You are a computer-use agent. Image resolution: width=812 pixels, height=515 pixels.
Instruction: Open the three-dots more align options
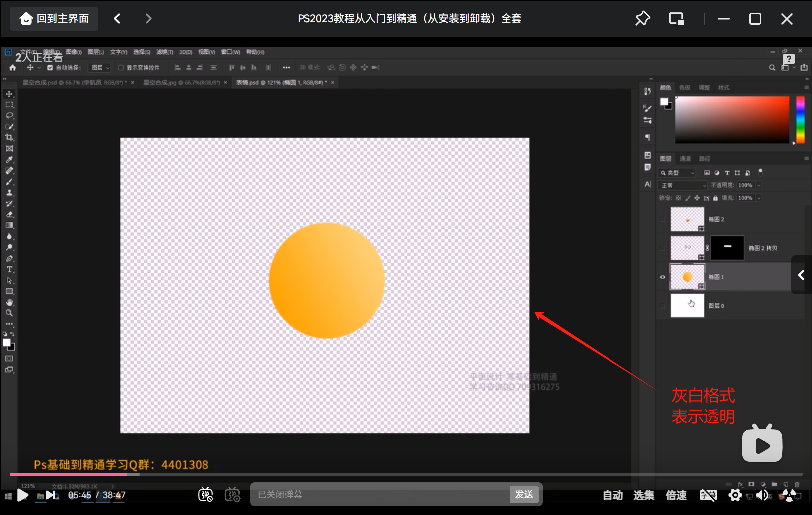coord(286,68)
